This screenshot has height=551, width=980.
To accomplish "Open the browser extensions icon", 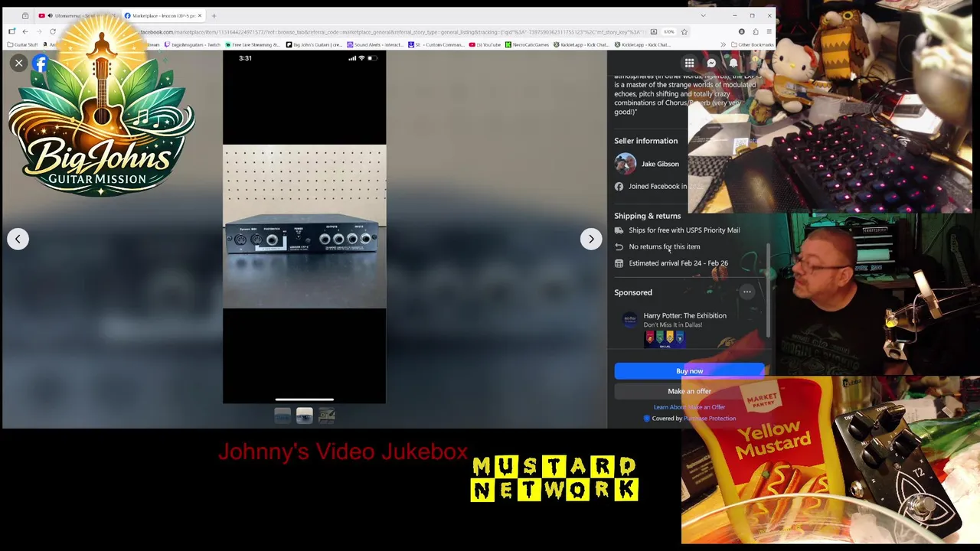I will pos(755,32).
